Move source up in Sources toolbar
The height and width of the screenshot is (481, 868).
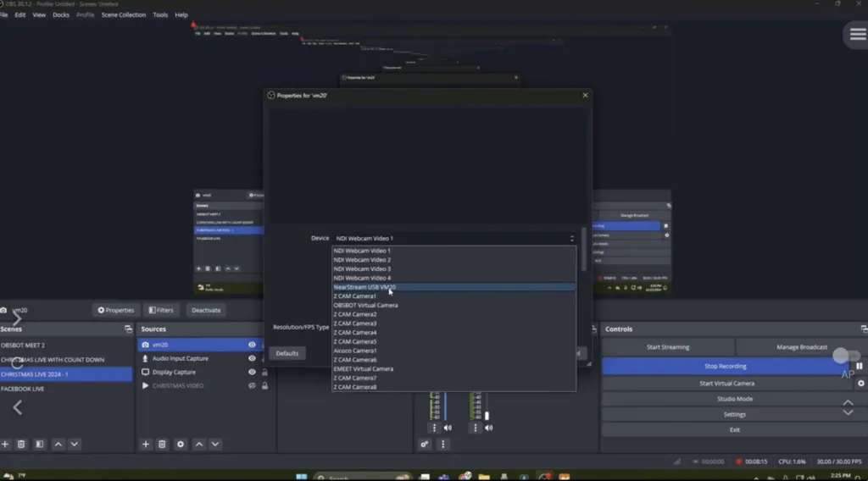199,444
